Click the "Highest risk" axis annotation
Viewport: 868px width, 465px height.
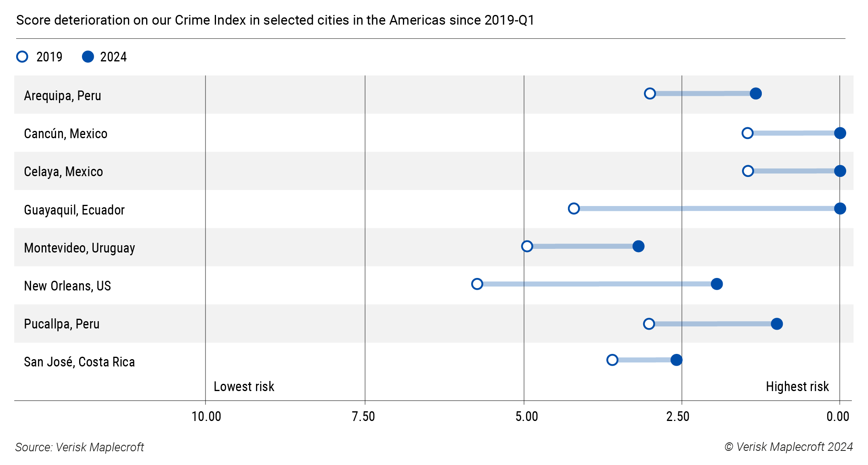point(797,387)
